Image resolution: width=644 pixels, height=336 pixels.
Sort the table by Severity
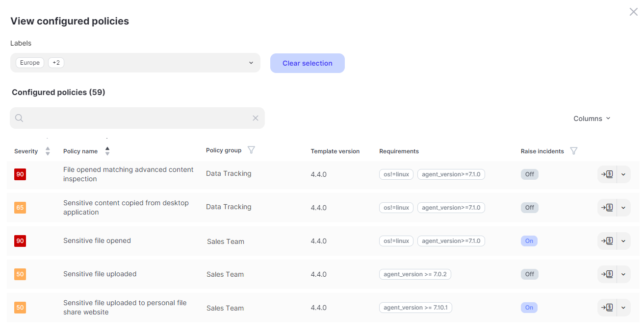pos(48,151)
